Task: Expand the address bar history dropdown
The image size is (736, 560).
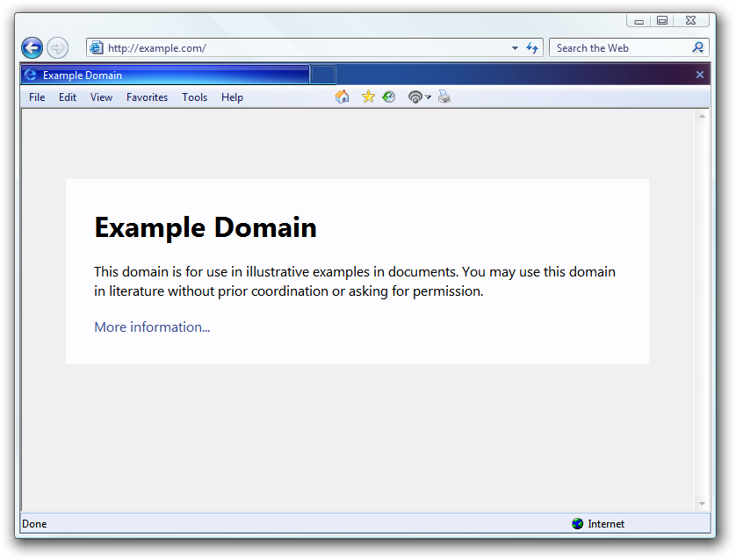Action: click(x=515, y=48)
